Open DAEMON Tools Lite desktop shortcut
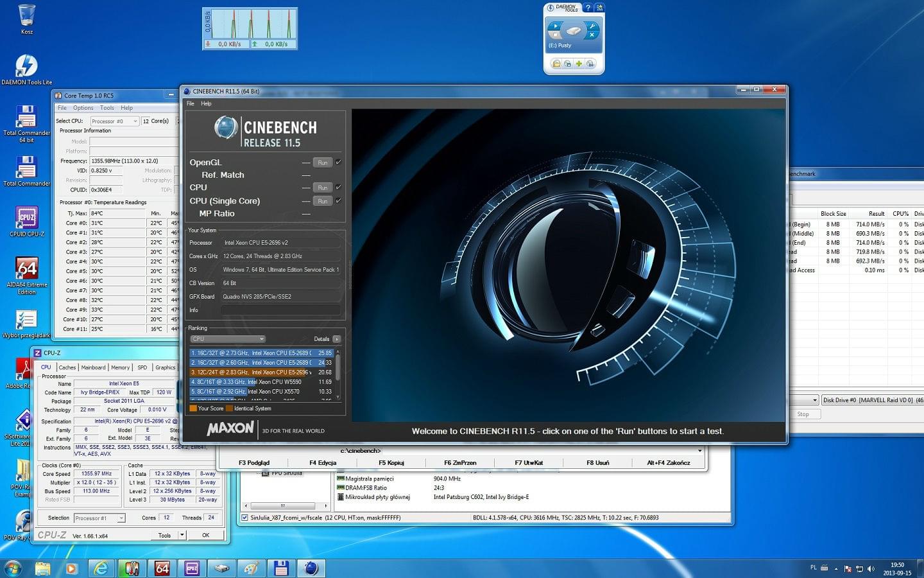This screenshot has width=924, height=578. coord(26,66)
